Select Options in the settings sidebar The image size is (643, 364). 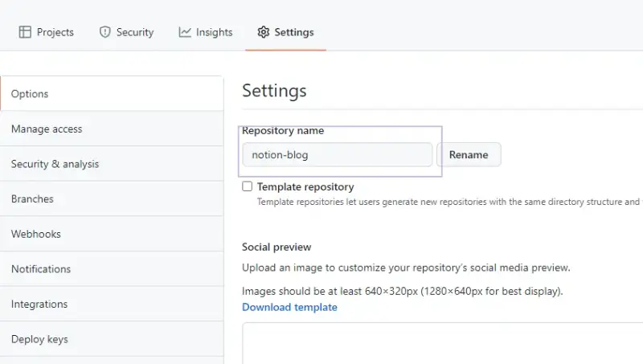[30, 94]
